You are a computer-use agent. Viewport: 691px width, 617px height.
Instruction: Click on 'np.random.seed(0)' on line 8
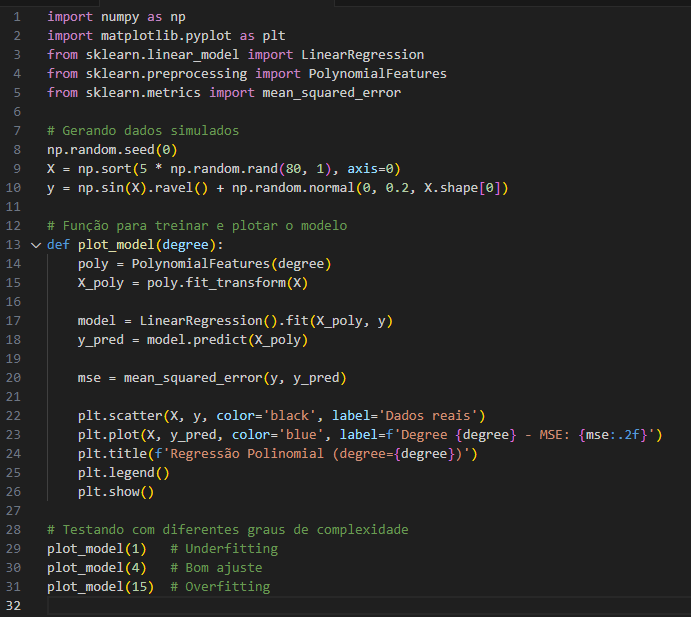coord(112,150)
